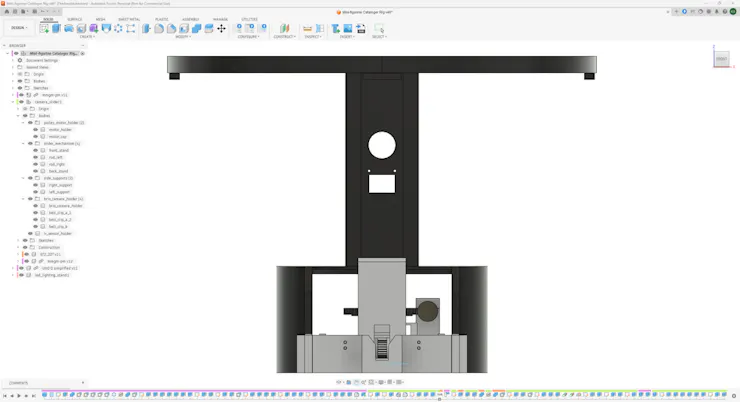Viewport: 740px width, 402px height.
Task: Collapse the side_supports folder
Action: click(23, 178)
